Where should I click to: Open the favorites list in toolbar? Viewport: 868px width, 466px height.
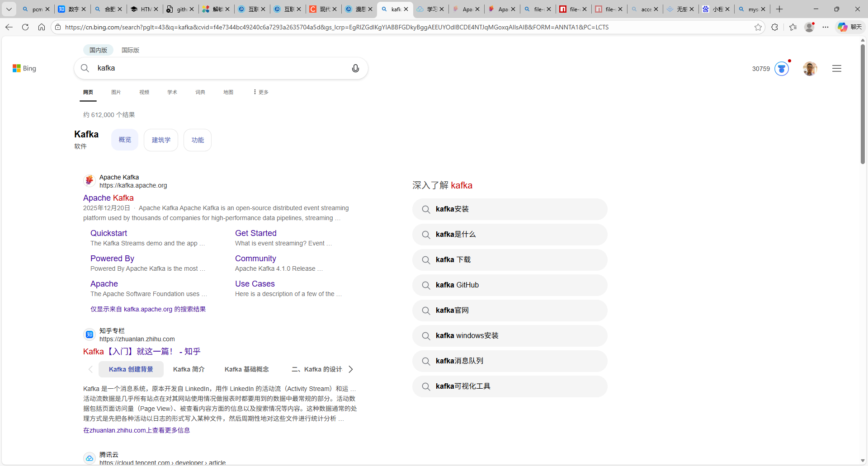[x=793, y=27]
